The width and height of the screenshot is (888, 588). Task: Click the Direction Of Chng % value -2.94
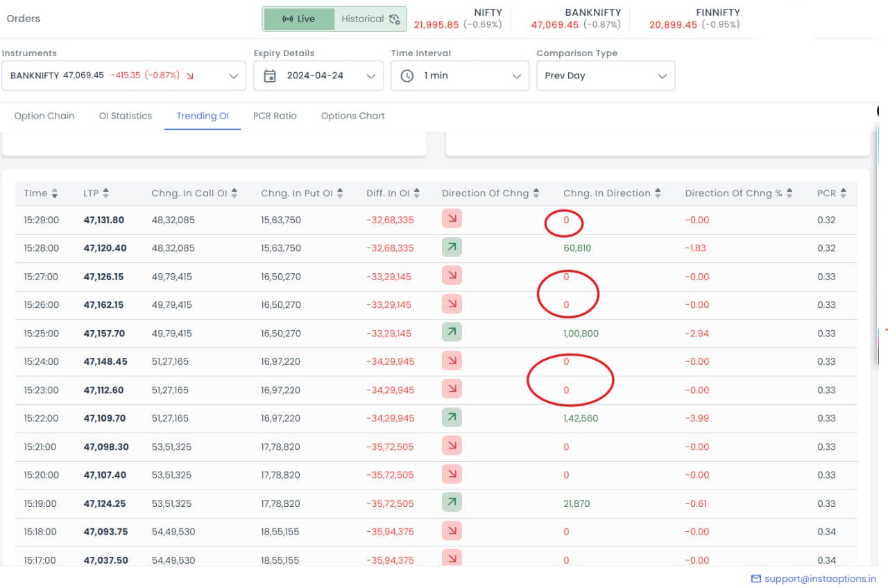[697, 334]
